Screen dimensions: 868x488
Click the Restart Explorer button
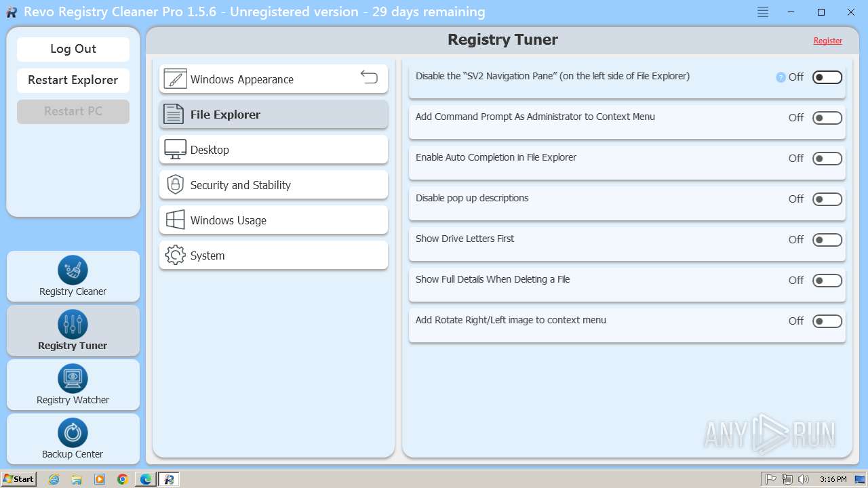click(73, 80)
